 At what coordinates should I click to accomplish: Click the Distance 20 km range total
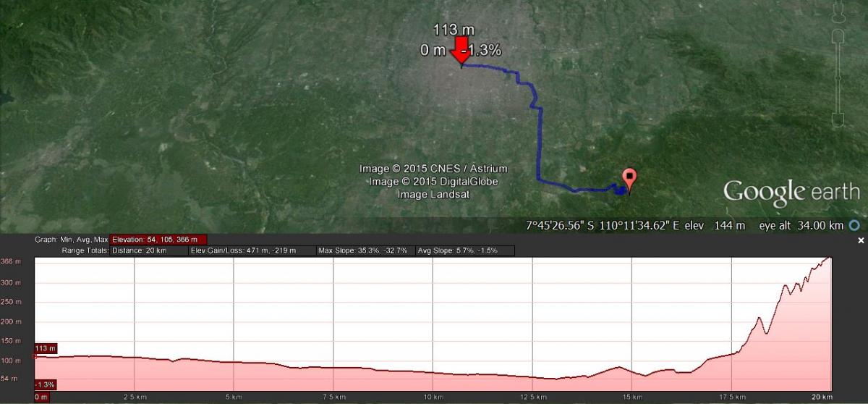coord(139,251)
